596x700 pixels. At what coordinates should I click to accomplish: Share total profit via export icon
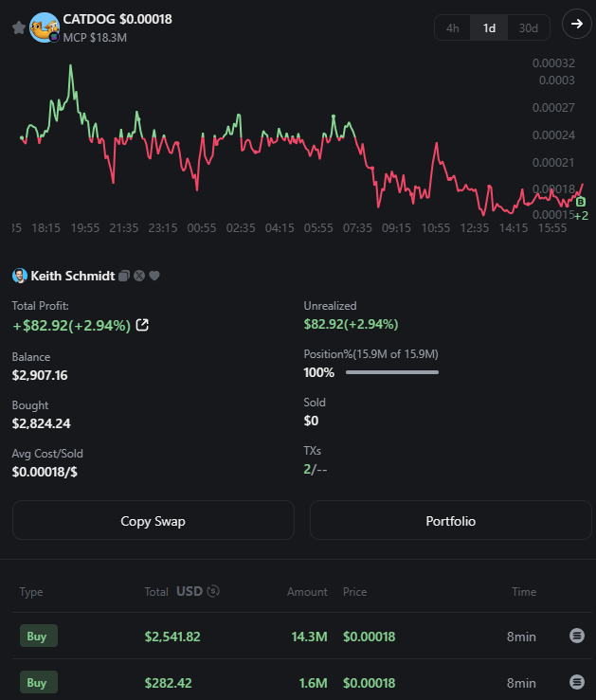(142, 325)
